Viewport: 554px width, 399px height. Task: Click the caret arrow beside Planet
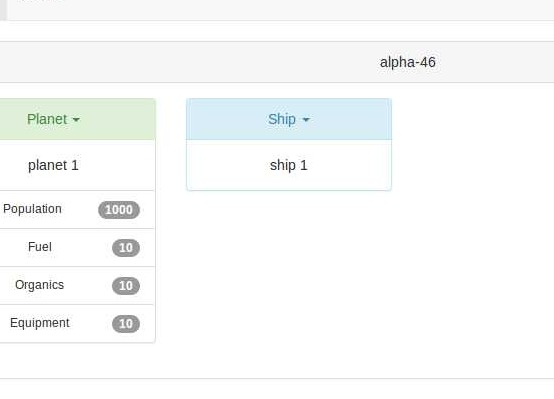point(76,120)
